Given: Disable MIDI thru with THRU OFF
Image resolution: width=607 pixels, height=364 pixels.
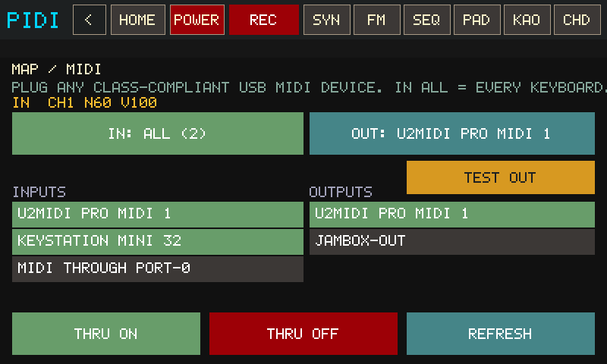Looking at the screenshot, I should tap(303, 334).
